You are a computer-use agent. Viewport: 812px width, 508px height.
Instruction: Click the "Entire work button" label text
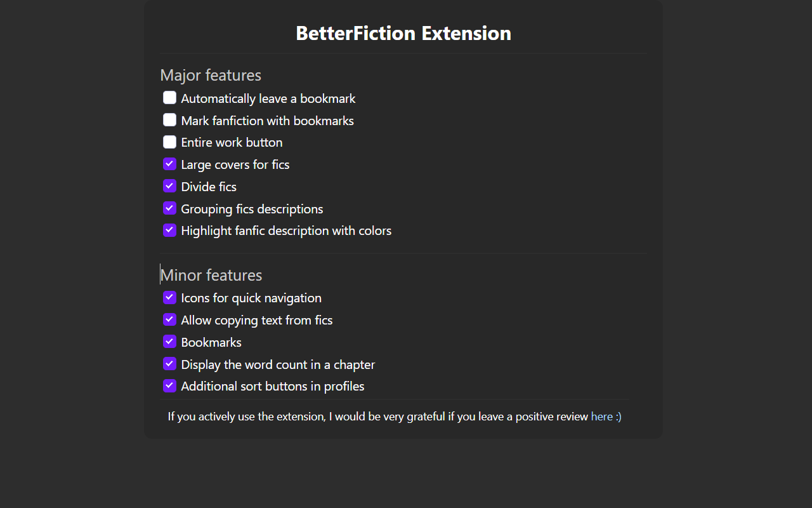click(x=232, y=142)
